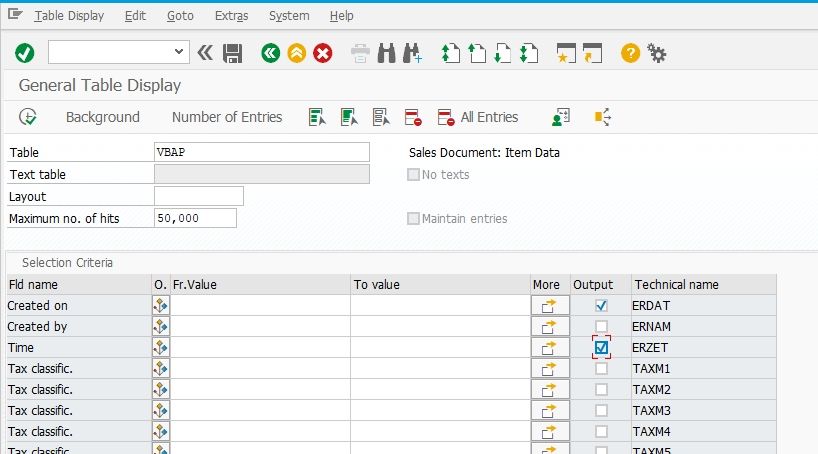The image size is (818, 454).
Task: Click the Execute clock icon
Action: pyautogui.click(x=28, y=117)
